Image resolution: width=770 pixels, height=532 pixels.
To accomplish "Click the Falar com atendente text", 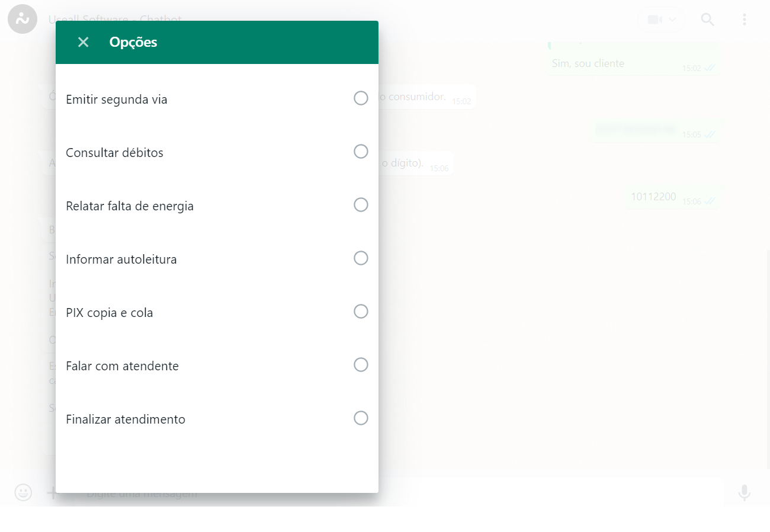I will (122, 366).
